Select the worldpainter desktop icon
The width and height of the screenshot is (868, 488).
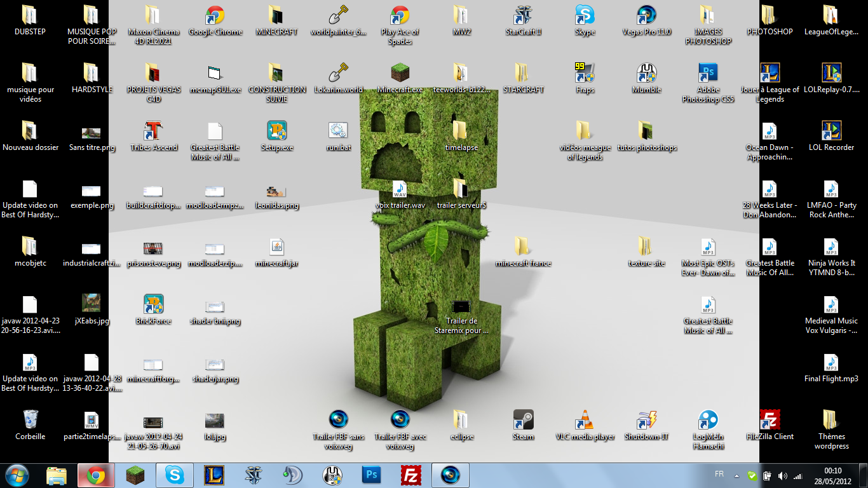339,21
